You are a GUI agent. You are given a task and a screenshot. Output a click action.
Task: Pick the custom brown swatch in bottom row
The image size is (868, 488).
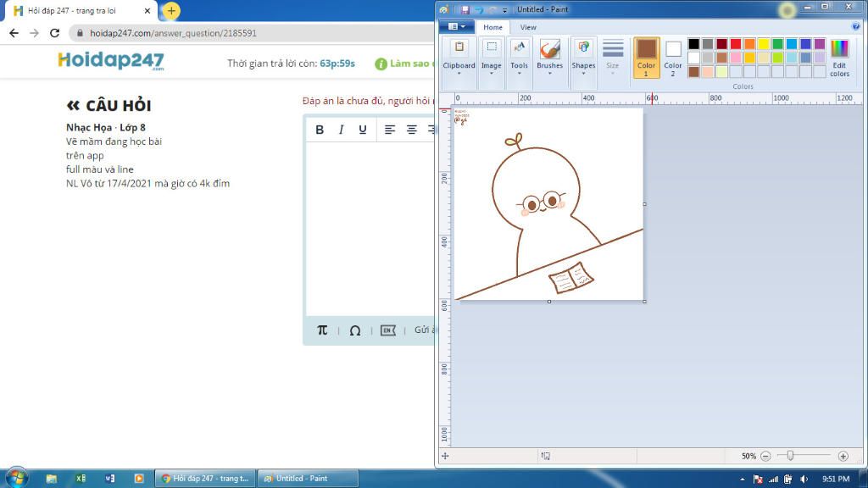[693, 71]
